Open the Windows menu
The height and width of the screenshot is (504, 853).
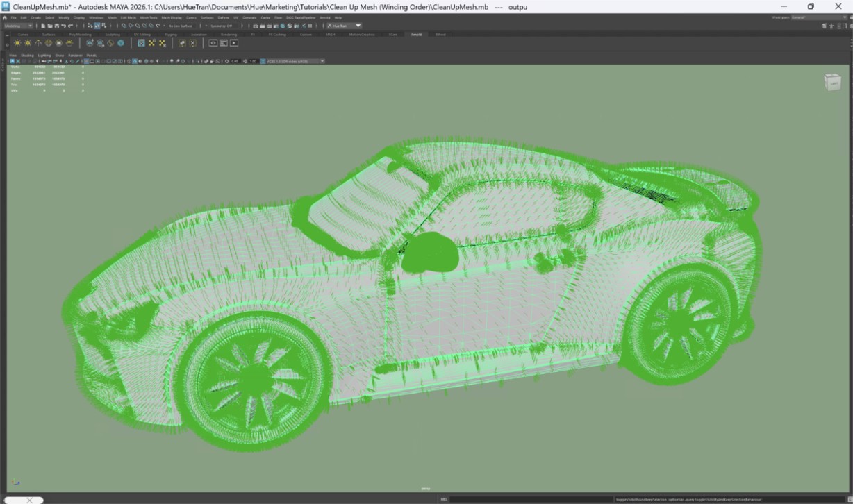96,18
